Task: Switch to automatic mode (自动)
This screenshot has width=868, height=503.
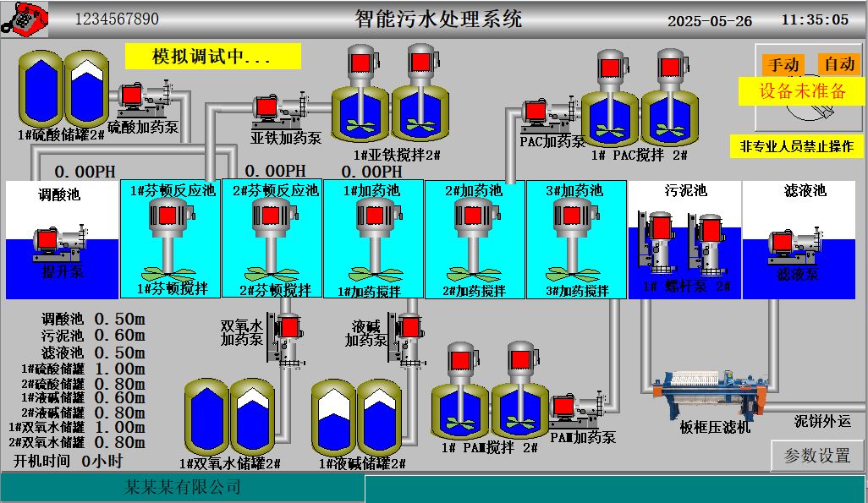Action: pyautogui.click(x=838, y=64)
